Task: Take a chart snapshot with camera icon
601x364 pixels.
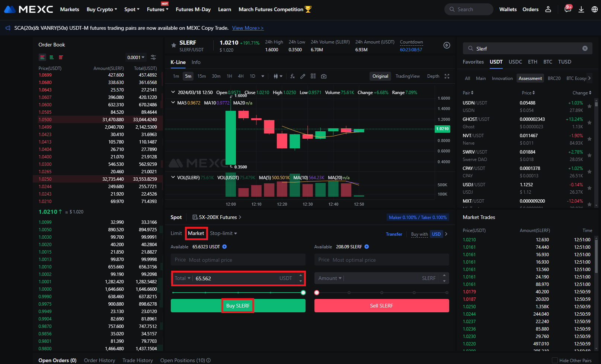Action: 324,76
